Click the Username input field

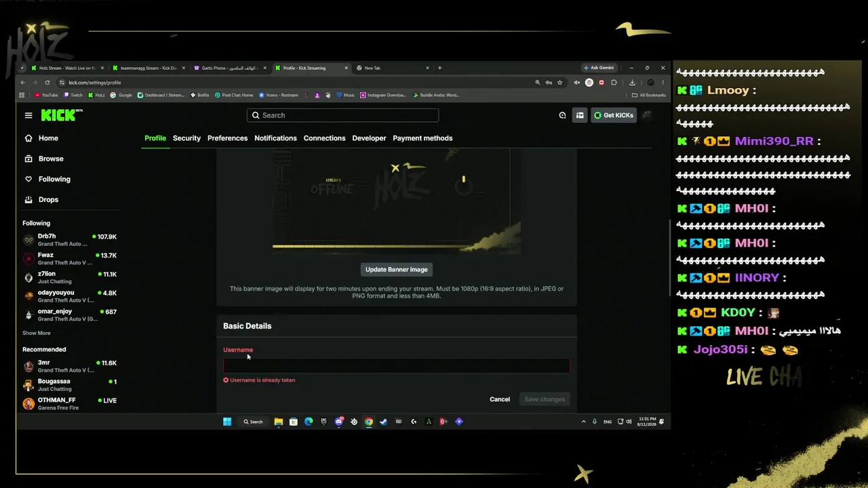(x=397, y=366)
